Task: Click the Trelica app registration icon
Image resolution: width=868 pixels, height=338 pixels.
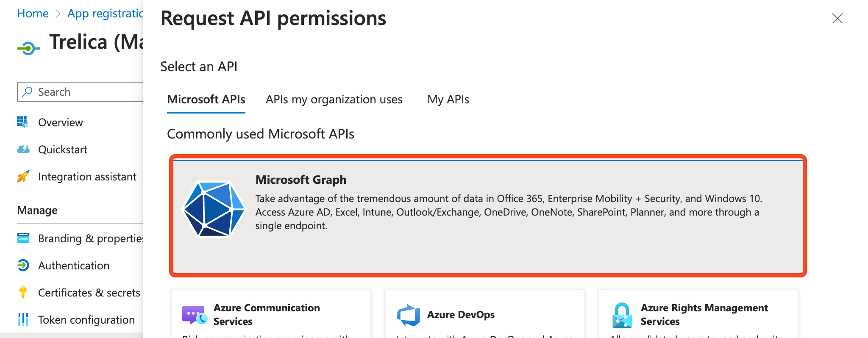Action: pyautogui.click(x=29, y=48)
